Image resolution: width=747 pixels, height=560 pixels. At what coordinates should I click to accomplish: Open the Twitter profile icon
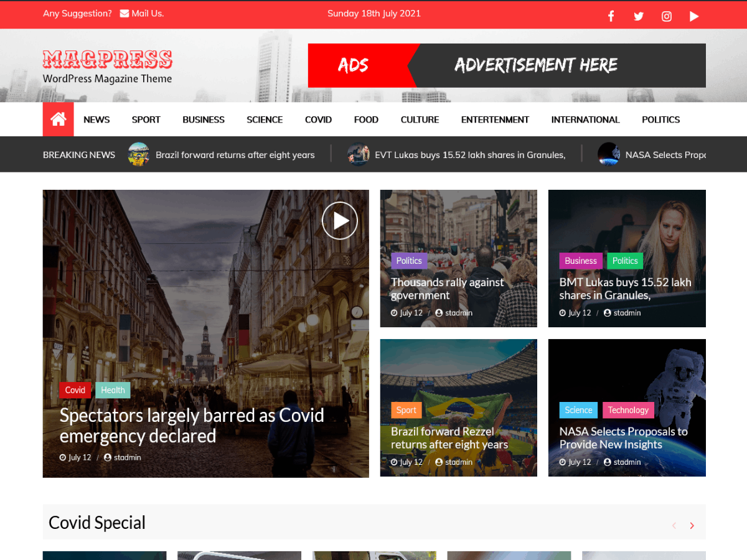tap(639, 16)
